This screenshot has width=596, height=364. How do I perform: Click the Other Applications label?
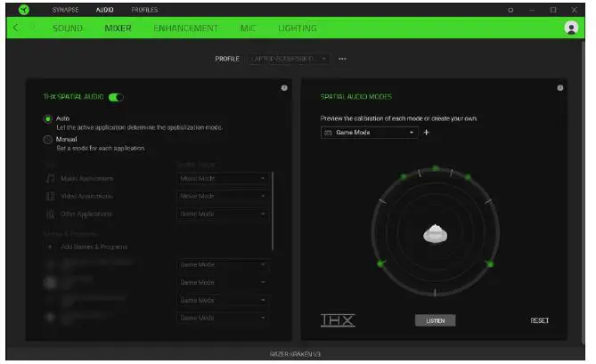(x=86, y=214)
